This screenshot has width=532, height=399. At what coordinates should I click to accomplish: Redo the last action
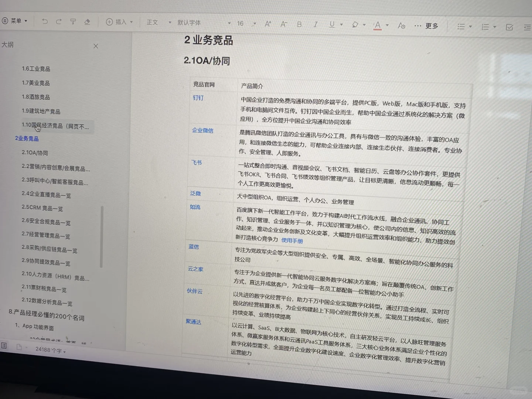[x=59, y=21]
